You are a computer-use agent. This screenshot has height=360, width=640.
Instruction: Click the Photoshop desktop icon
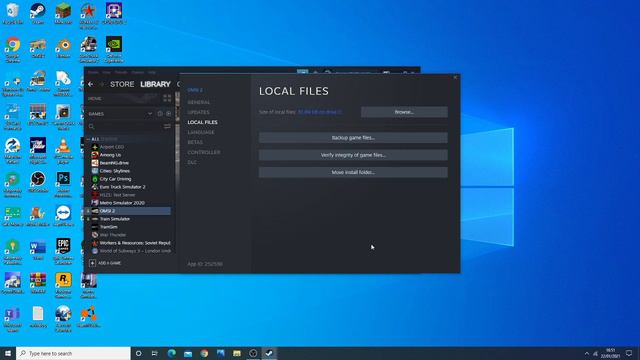63,184
